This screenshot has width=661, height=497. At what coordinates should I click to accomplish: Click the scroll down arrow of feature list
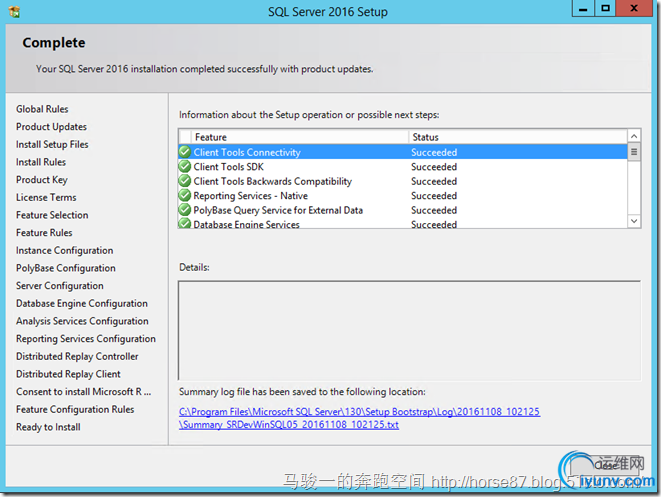tap(634, 221)
